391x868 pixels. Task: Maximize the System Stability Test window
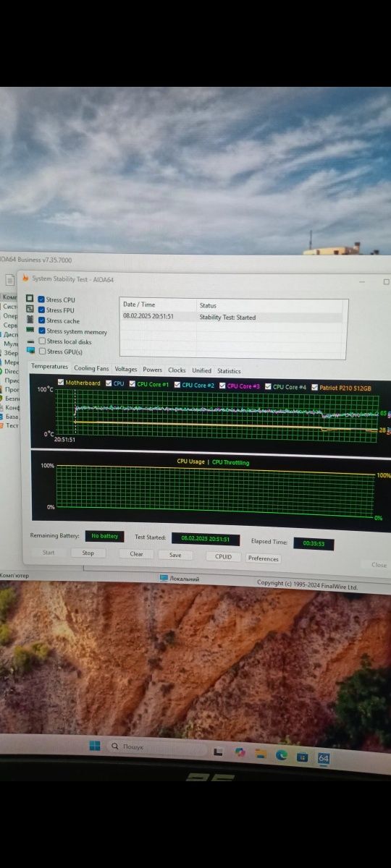(x=386, y=281)
